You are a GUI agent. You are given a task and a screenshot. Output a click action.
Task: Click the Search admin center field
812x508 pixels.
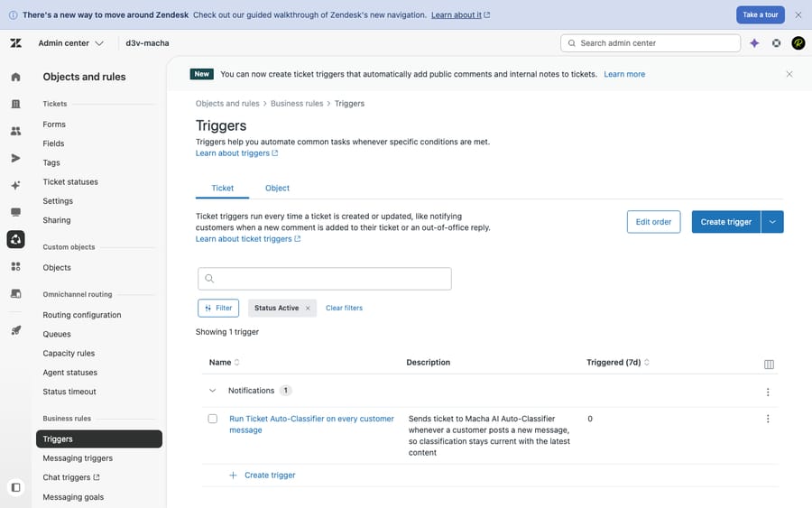pos(651,43)
